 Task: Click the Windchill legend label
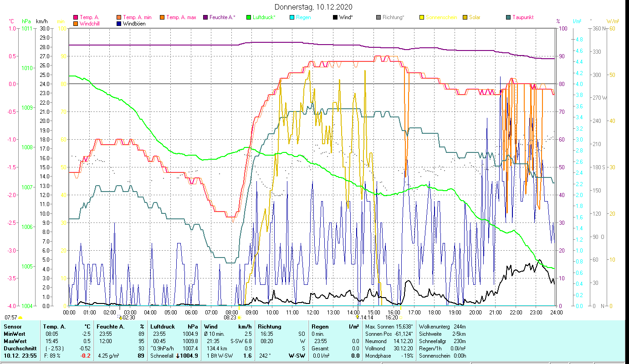(89, 24)
